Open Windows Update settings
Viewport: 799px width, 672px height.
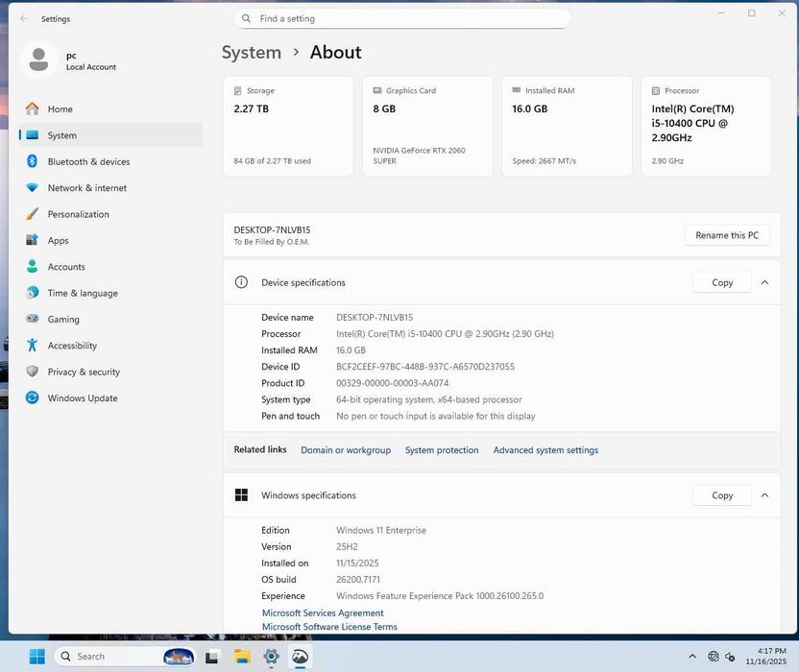click(110, 397)
